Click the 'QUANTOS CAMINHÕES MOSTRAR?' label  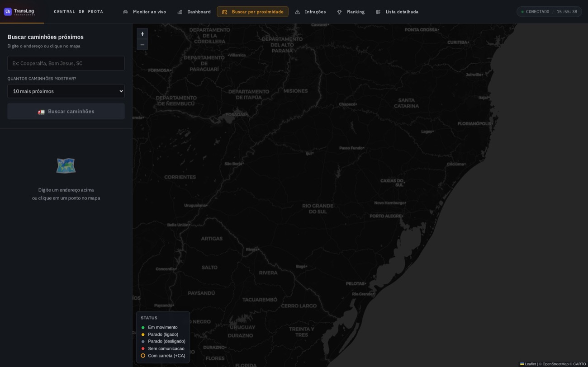pyautogui.click(x=42, y=79)
